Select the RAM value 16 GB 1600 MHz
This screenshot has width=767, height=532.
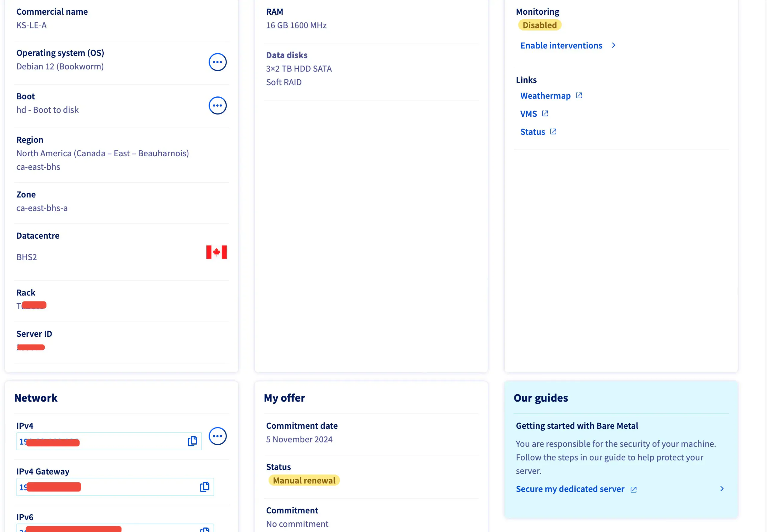point(296,25)
